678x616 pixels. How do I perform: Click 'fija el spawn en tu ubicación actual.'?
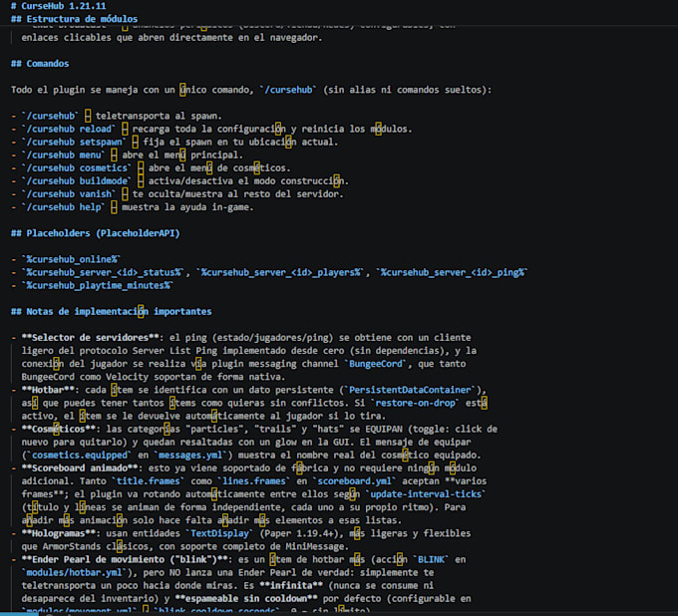pyautogui.click(x=240, y=142)
